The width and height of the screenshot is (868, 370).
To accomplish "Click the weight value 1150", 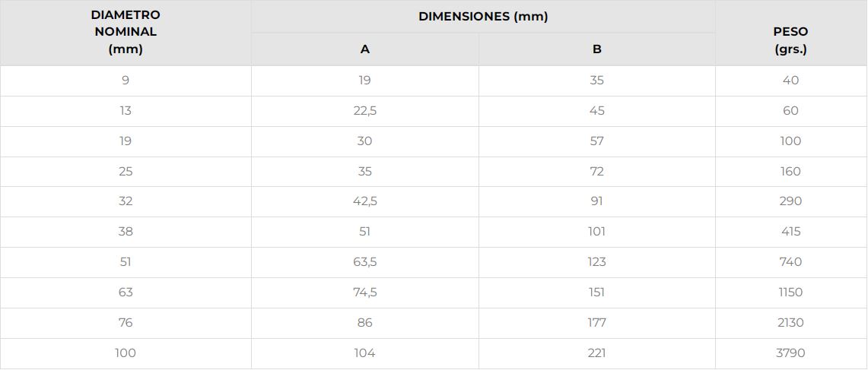I will click(x=790, y=293).
